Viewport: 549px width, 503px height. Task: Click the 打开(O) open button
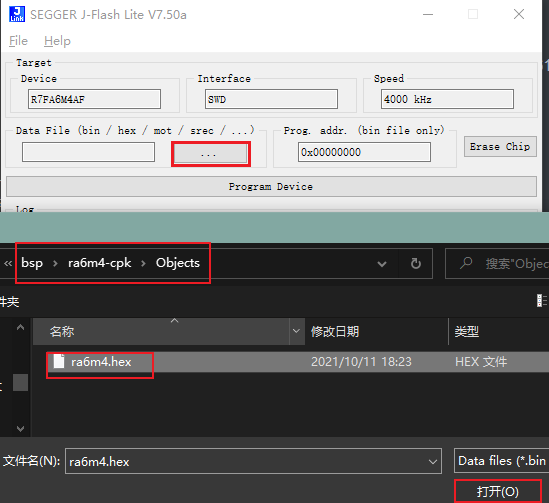[x=498, y=491]
